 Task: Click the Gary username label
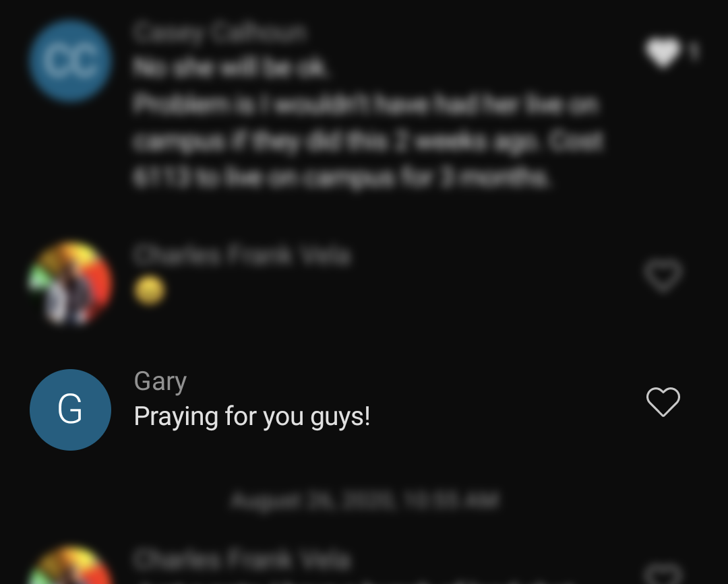tap(160, 382)
